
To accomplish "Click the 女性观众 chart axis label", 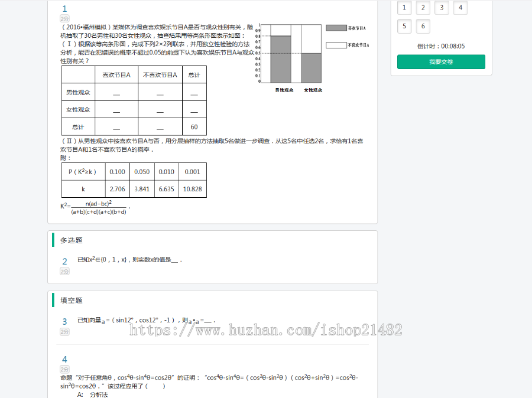I will 313,90.
